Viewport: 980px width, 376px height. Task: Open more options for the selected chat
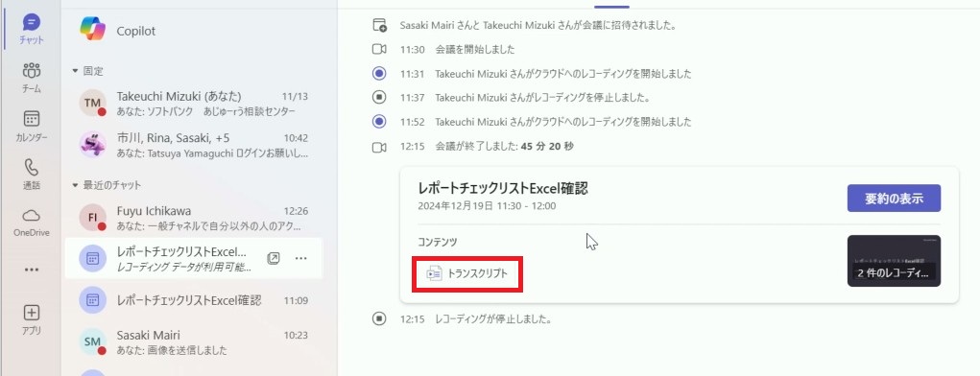coord(300,258)
